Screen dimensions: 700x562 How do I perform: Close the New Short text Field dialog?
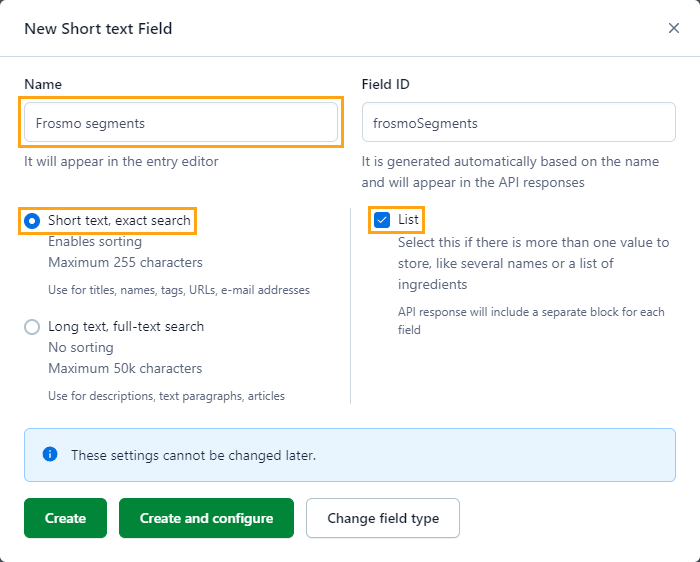[x=673, y=28]
